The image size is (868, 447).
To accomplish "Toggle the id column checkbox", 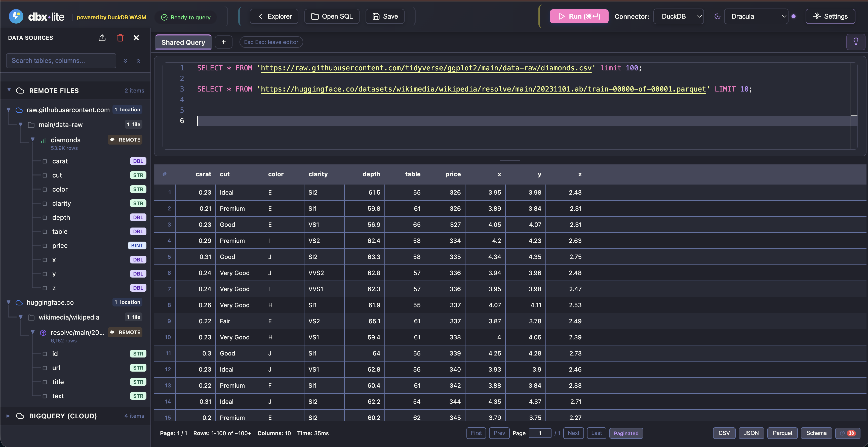I will tap(45, 354).
